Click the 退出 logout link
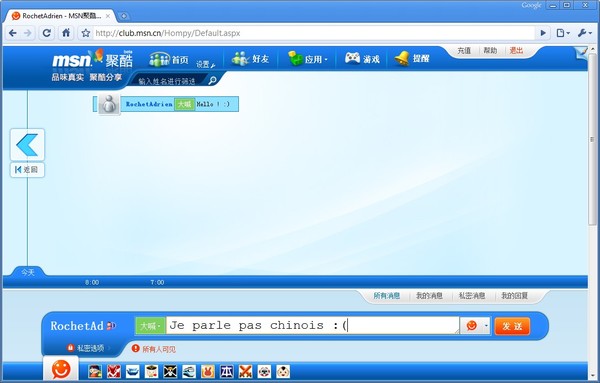The height and width of the screenshot is (383, 600). (x=516, y=51)
